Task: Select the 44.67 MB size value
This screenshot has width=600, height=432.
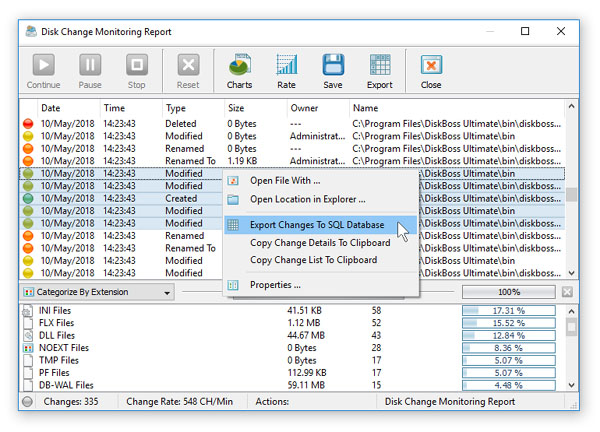Action: (306, 336)
